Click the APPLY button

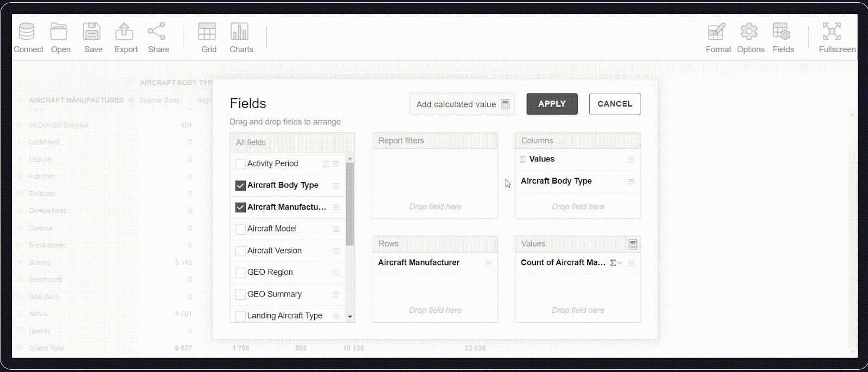click(x=552, y=104)
